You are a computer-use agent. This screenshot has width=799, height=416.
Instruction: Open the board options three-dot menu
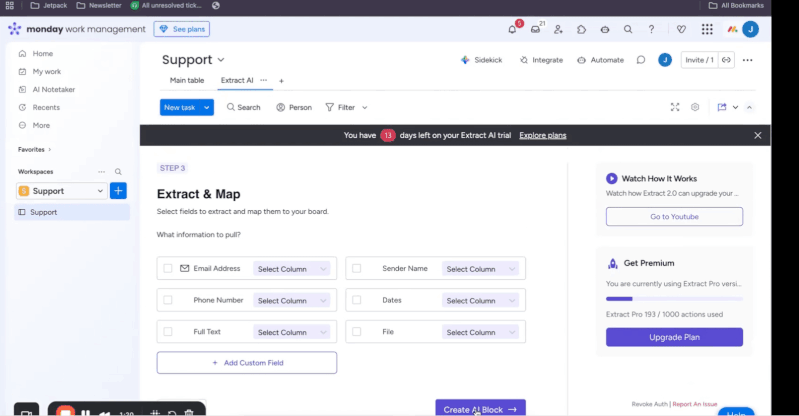(x=748, y=60)
